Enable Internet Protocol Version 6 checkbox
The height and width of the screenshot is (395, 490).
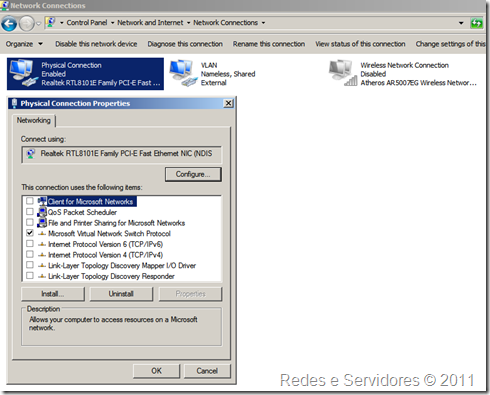(30, 244)
